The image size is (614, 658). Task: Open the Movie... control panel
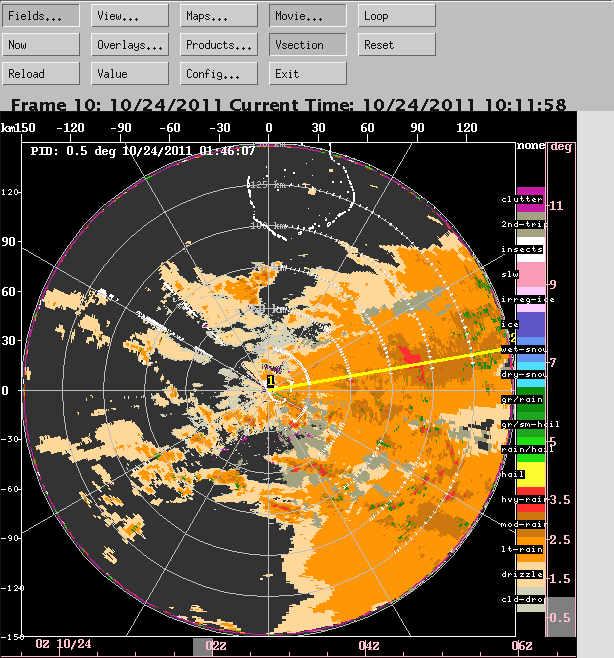pos(308,16)
